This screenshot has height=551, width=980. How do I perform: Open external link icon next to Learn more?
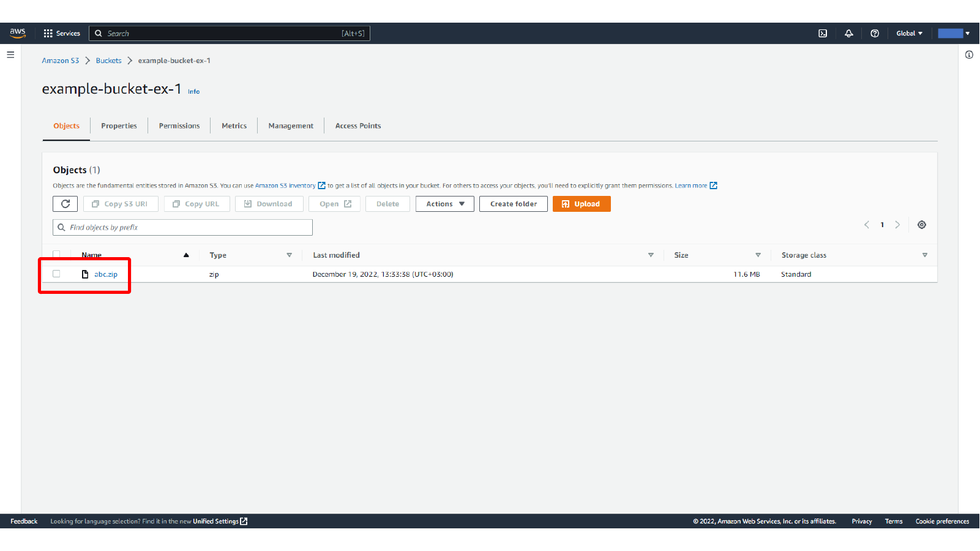click(x=713, y=186)
